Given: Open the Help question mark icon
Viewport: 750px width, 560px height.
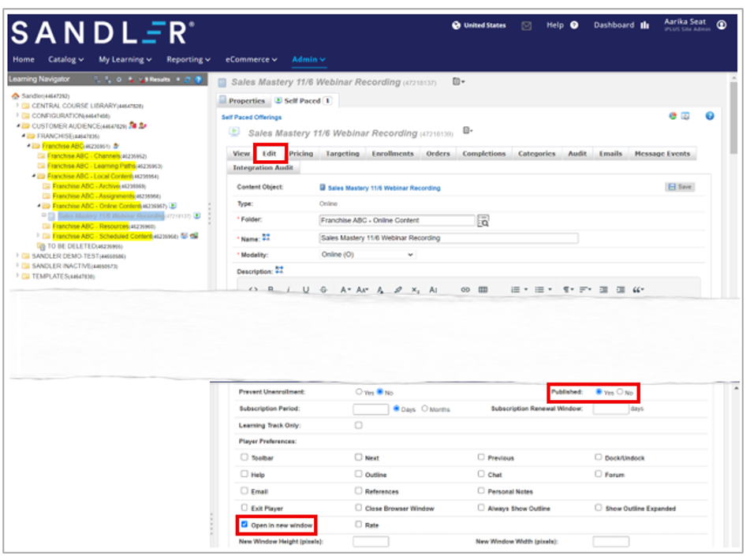Looking at the screenshot, I should 574,25.
